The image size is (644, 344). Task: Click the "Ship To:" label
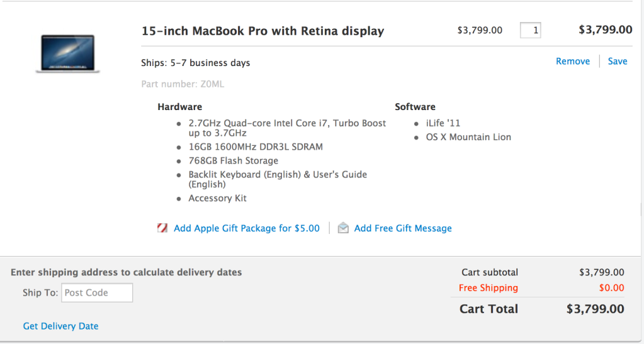coord(40,292)
